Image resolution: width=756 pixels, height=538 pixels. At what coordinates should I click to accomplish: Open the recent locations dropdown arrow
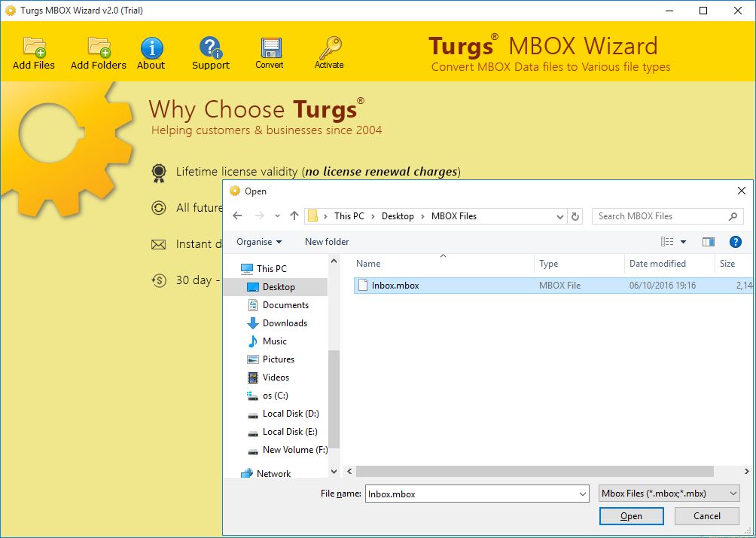[x=277, y=216]
